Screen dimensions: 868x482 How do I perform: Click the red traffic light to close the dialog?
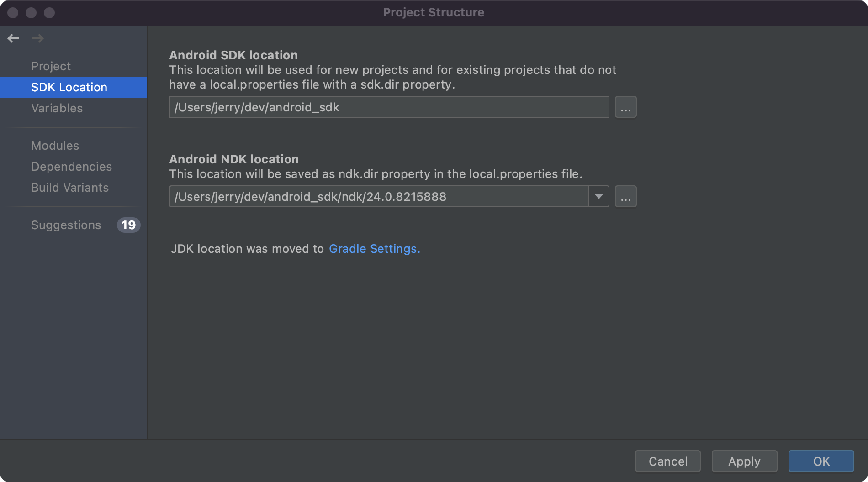tap(14, 13)
